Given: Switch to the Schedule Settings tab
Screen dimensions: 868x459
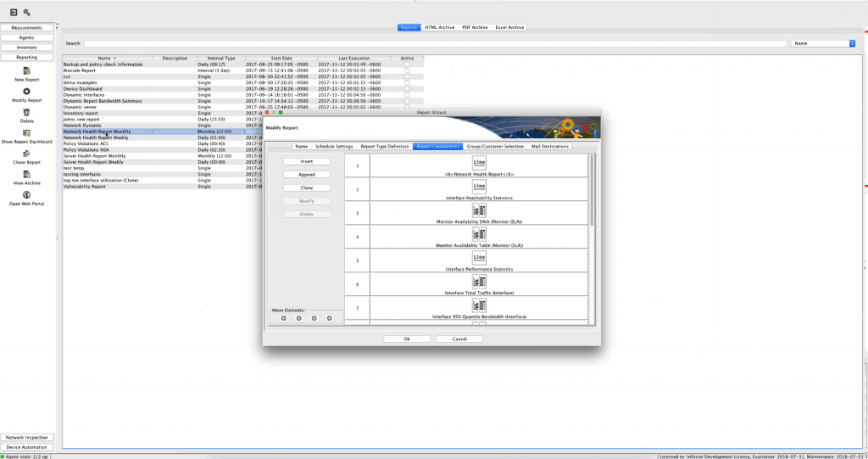Looking at the screenshot, I should click(334, 147).
